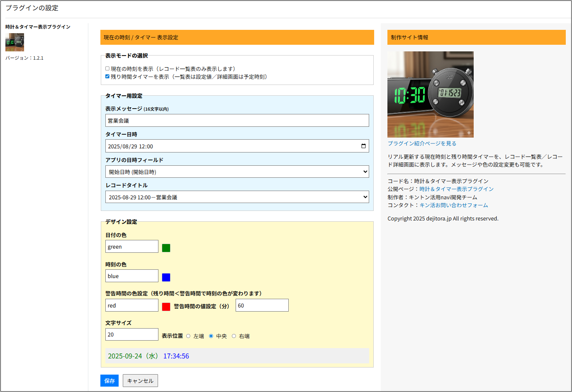The image size is (572, 392).
Task: Click the large clock image in site info
Action: (x=430, y=94)
